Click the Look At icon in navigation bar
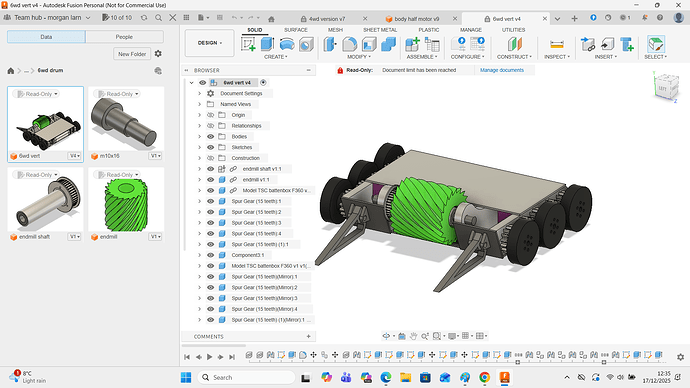The height and width of the screenshot is (388, 690). [402, 336]
